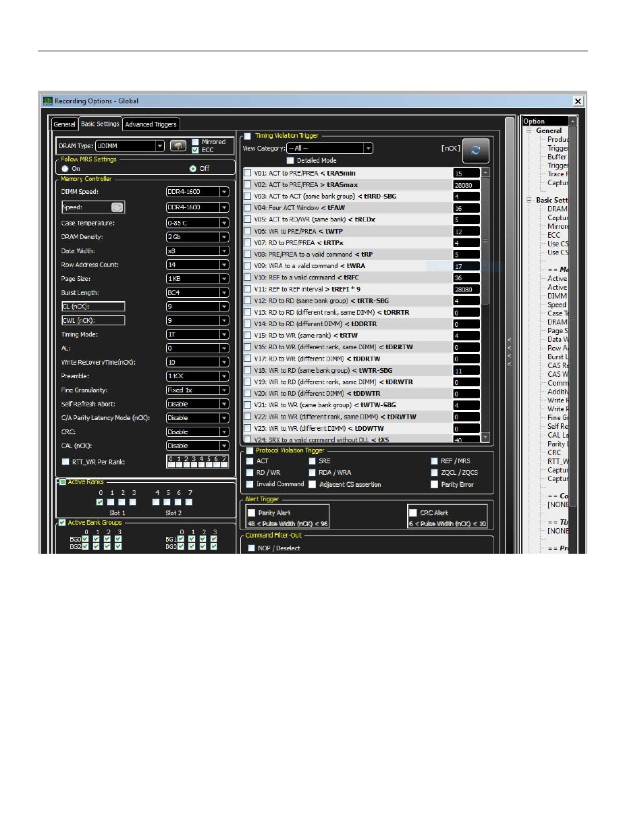The height and width of the screenshot is (834, 644).
Task: Open the Advanced Triggers tab
Action: [151, 124]
